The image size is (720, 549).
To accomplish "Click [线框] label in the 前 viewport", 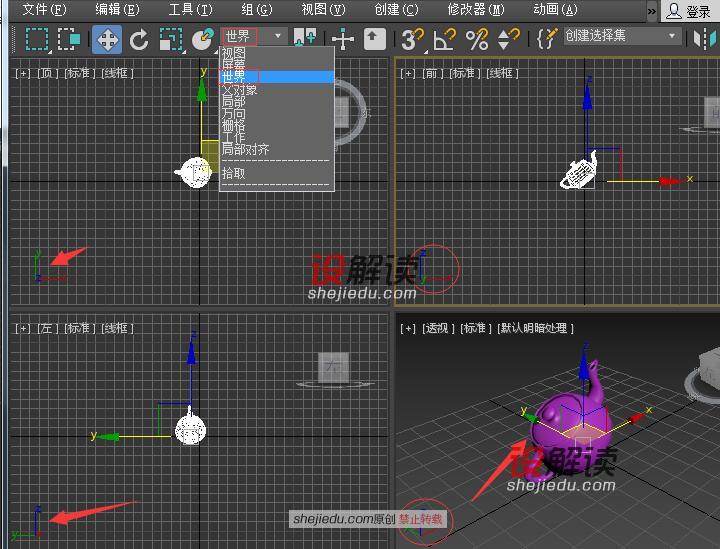I will (503, 73).
